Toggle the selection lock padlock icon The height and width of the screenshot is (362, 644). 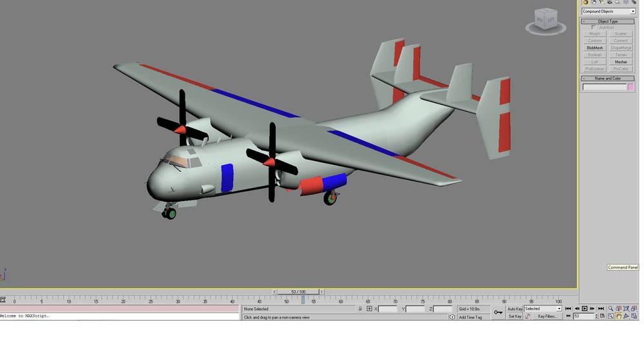pos(360,309)
